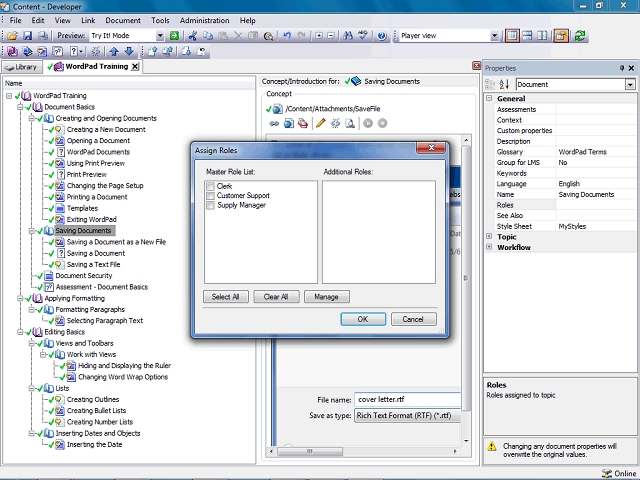Click the File name input field
Viewport: 640px width, 480px height.
[x=407, y=400]
